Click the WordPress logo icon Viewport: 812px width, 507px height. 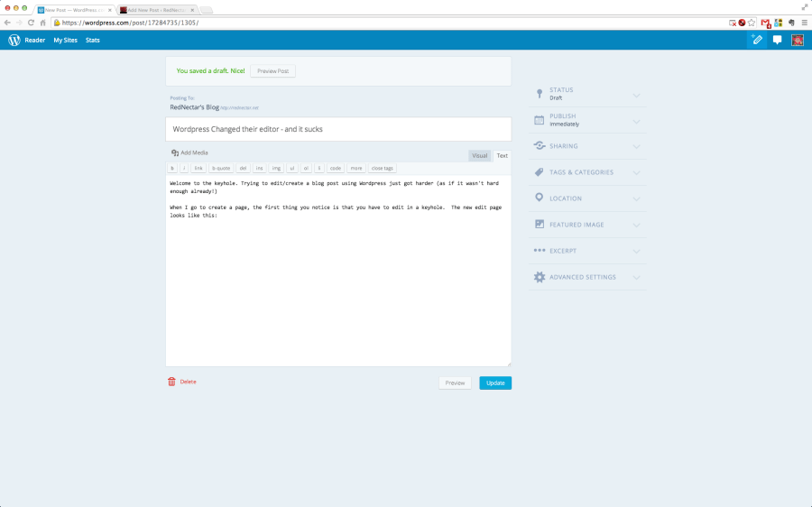(x=14, y=40)
